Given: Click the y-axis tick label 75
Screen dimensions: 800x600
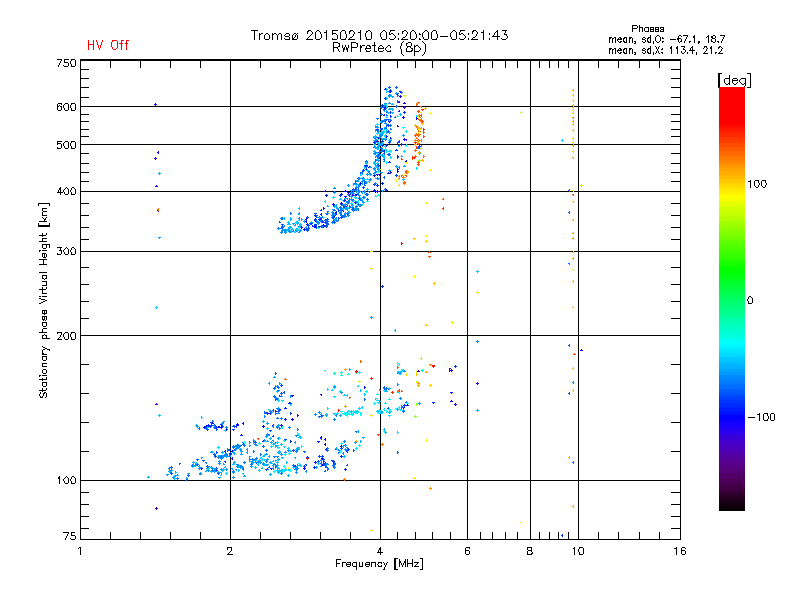Looking at the screenshot, I should [70, 536].
